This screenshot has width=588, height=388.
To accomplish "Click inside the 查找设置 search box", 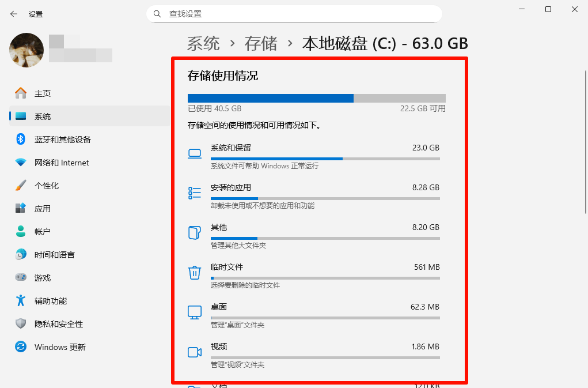I will 294,13.
